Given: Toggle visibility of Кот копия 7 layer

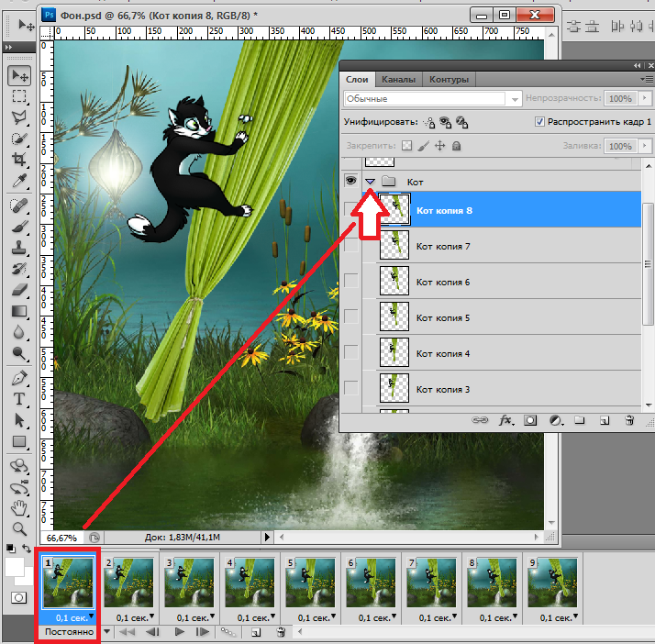Looking at the screenshot, I should point(350,246).
